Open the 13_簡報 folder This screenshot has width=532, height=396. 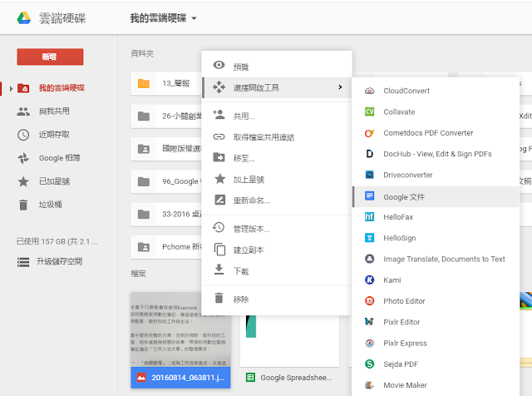pyautogui.click(x=166, y=83)
